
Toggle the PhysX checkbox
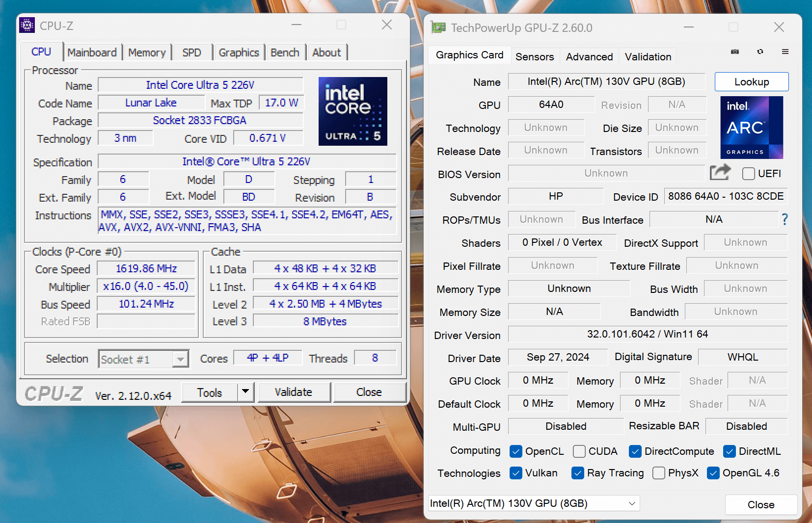(658, 473)
